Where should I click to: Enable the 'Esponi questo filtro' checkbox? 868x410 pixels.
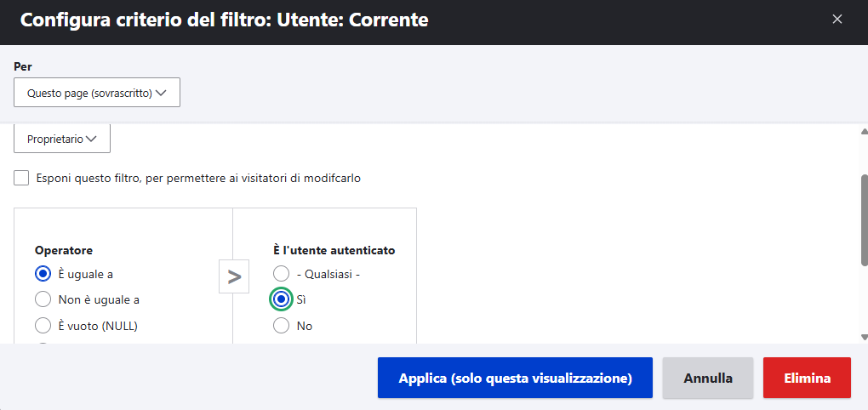click(x=22, y=178)
